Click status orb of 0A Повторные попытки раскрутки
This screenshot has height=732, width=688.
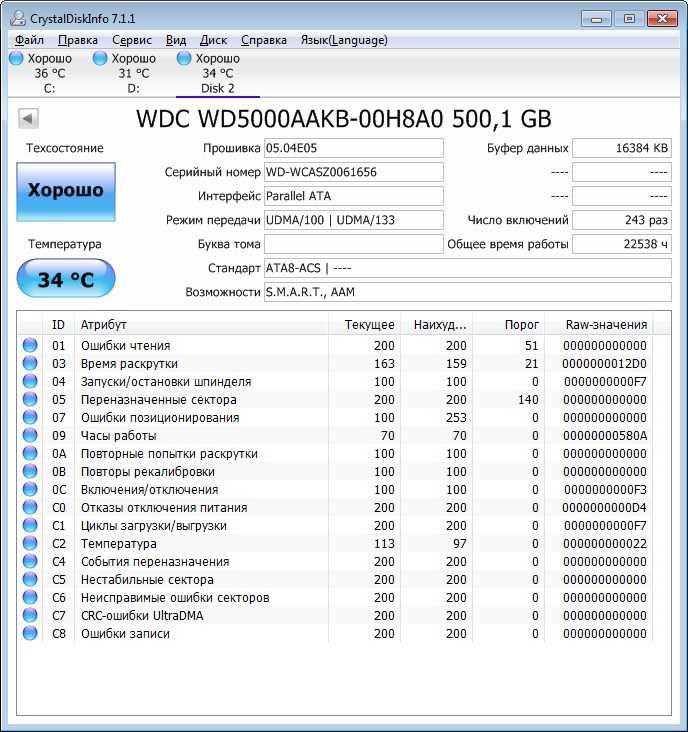30,453
